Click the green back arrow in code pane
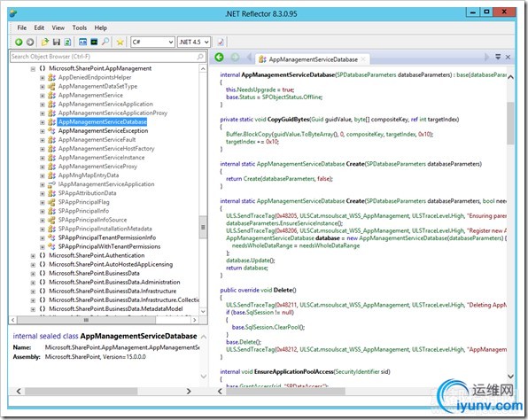 pyautogui.click(x=219, y=58)
